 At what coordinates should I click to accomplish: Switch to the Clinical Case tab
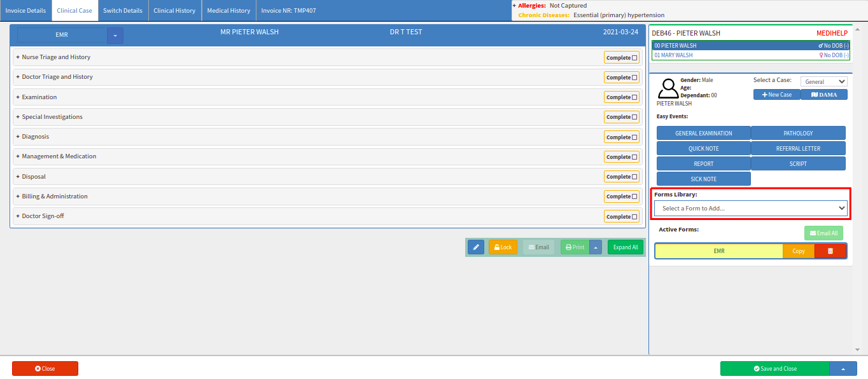[74, 11]
